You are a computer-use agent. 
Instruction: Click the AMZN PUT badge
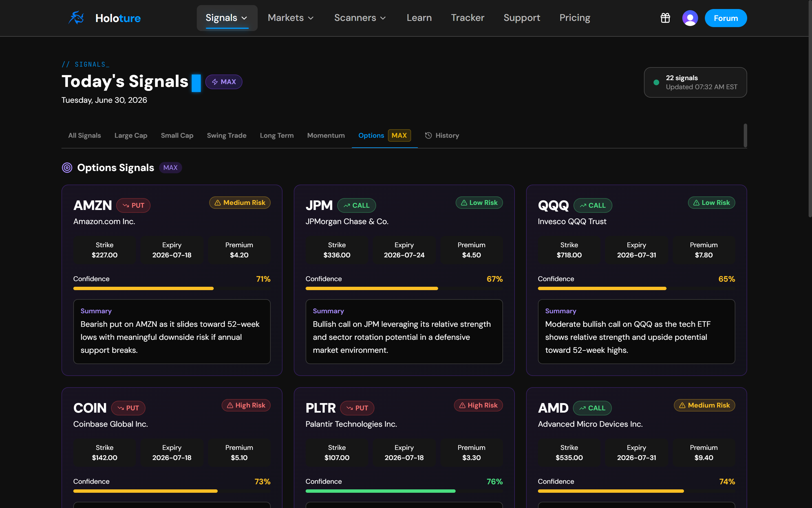(x=133, y=205)
